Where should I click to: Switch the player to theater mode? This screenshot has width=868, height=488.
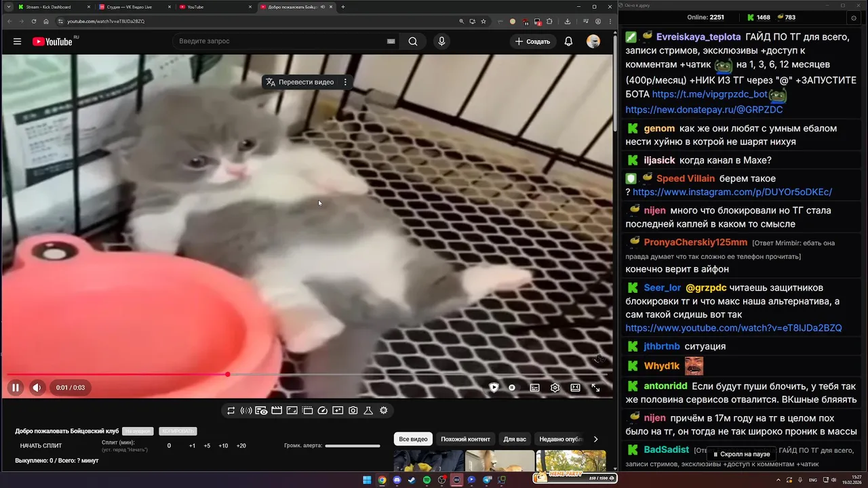point(575,388)
